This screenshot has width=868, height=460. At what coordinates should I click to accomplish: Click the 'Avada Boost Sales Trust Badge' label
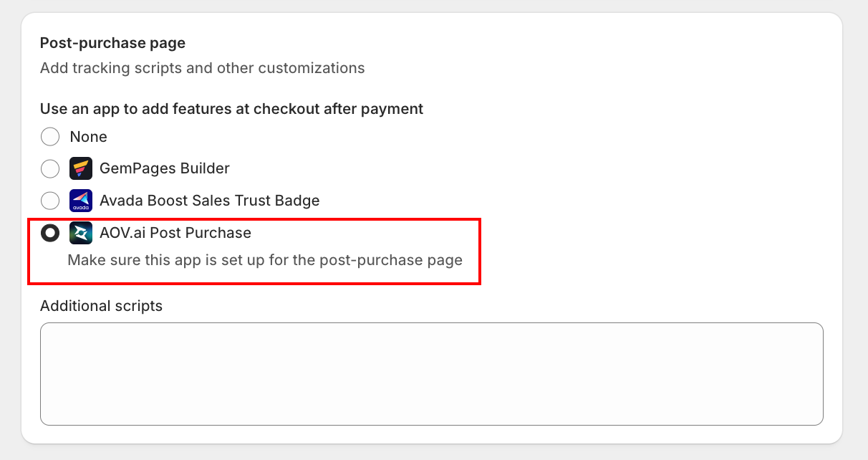tap(210, 201)
